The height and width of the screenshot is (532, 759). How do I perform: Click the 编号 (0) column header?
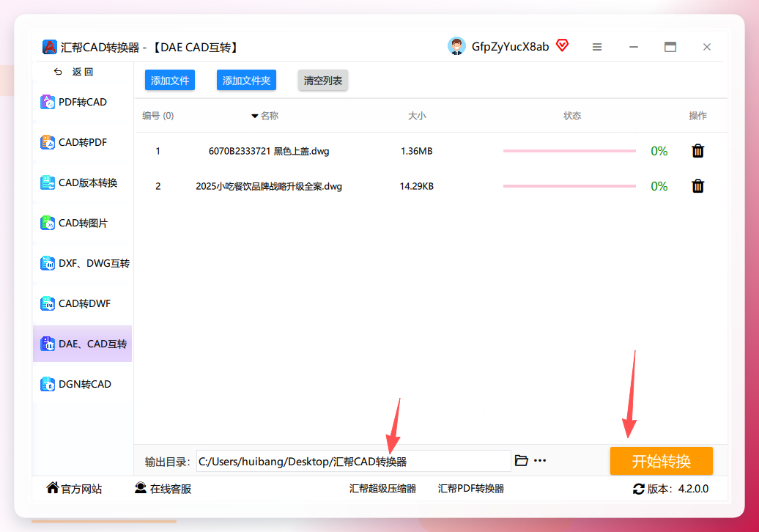158,116
